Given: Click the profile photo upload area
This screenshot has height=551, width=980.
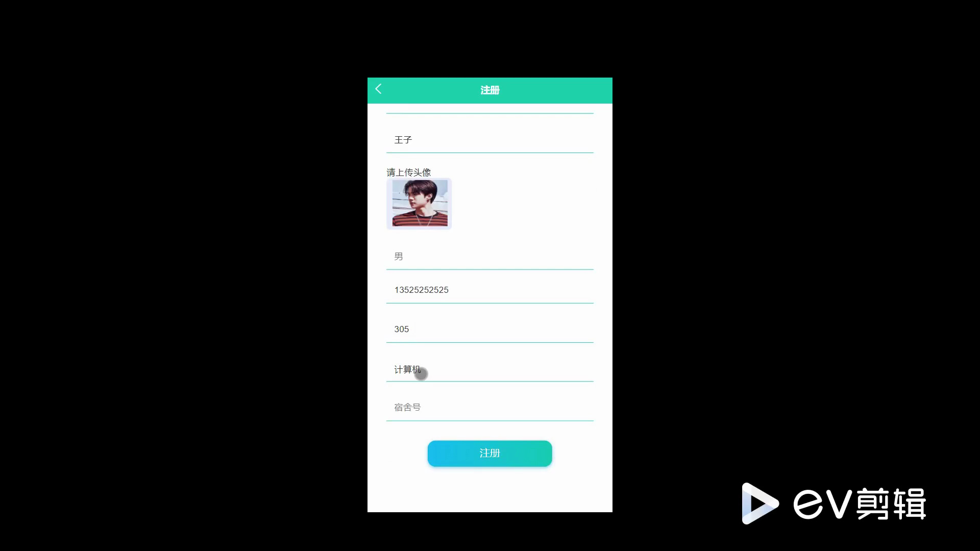Looking at the screenshot, I should click(418, 203).
